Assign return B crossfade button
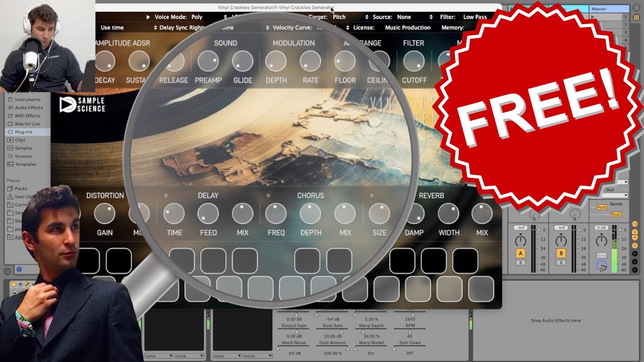The image size is (644, 362). [560, 253]
